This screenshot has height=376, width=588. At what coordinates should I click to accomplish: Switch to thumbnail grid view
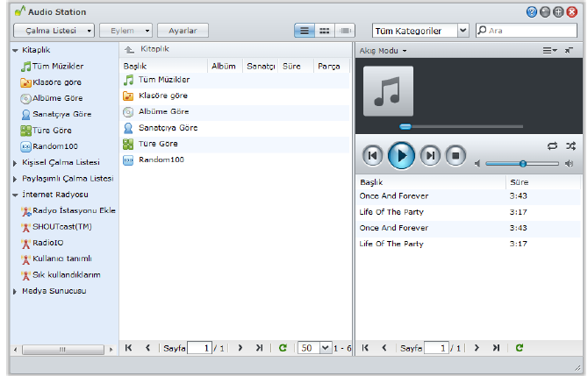pos(325,31)
